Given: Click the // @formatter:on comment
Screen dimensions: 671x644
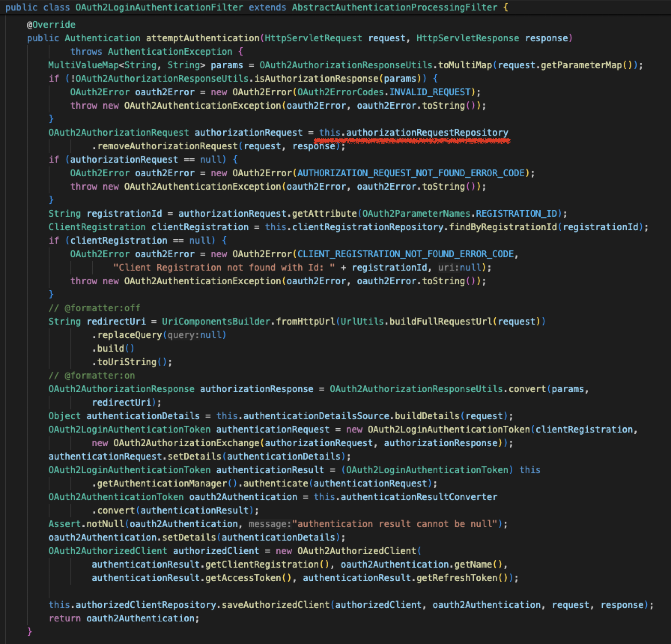Looking at the screenshot, I should [x=91, y=376].
